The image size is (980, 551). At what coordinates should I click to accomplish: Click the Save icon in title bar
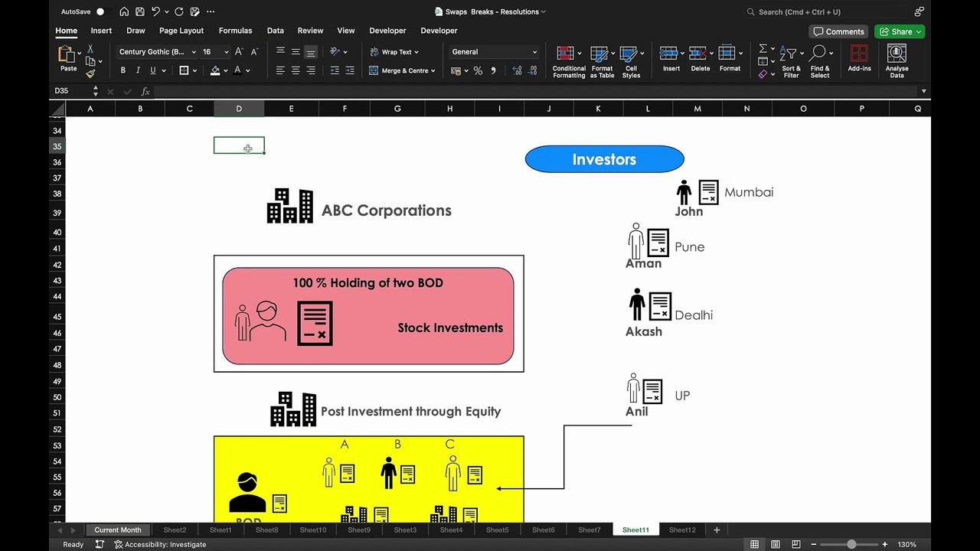[x=139, y=11]
